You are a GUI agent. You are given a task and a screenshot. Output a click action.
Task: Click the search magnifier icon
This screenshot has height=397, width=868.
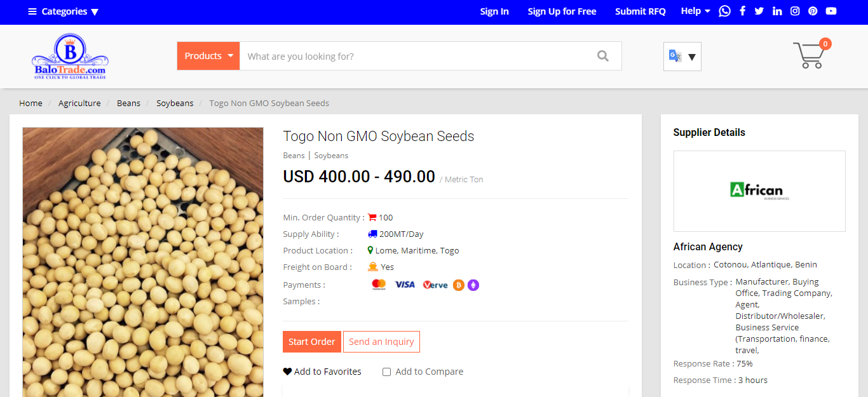click(603, 56)
